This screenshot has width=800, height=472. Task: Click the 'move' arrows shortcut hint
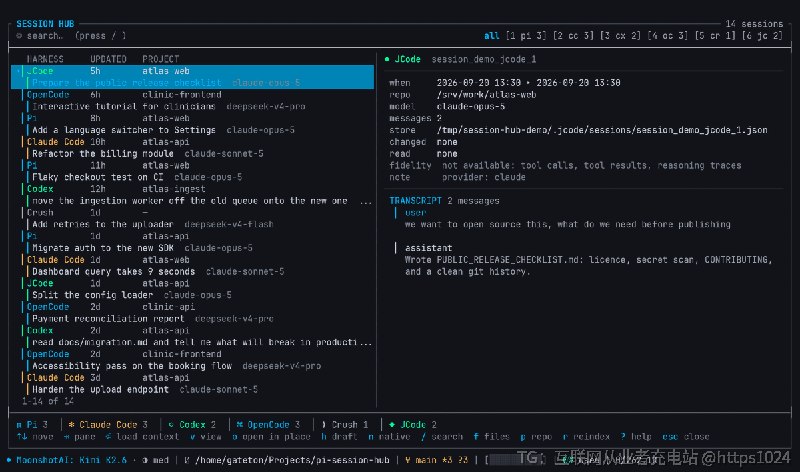pos(35,437)
